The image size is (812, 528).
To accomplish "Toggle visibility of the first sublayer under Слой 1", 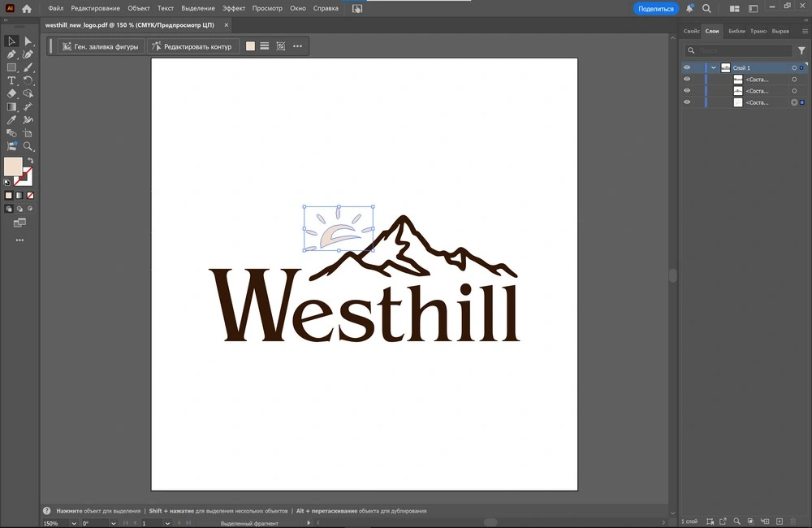I will [687, 80].
